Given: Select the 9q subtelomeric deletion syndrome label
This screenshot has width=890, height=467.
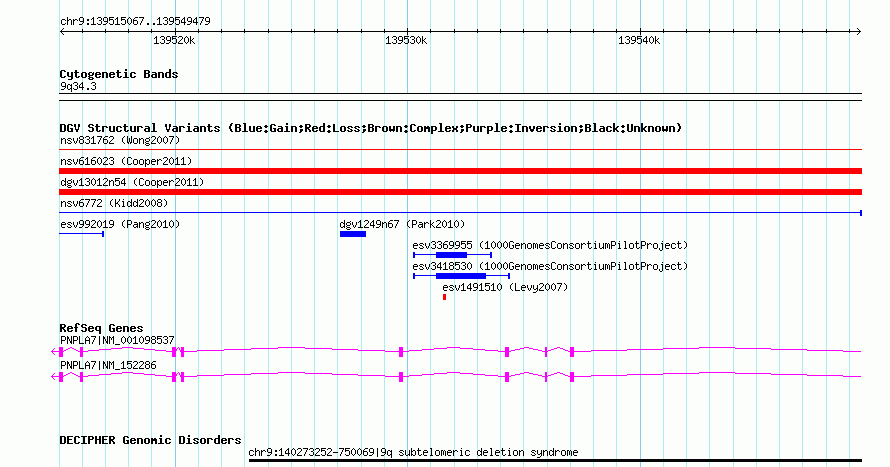Looking at the screenshot, I should click(x=413, y=452).
